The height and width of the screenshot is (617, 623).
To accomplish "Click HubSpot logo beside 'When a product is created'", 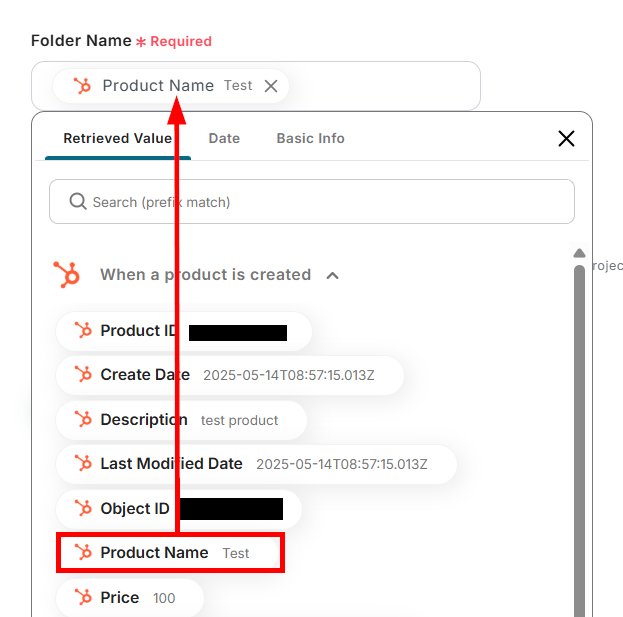I will tap(66, 275).
